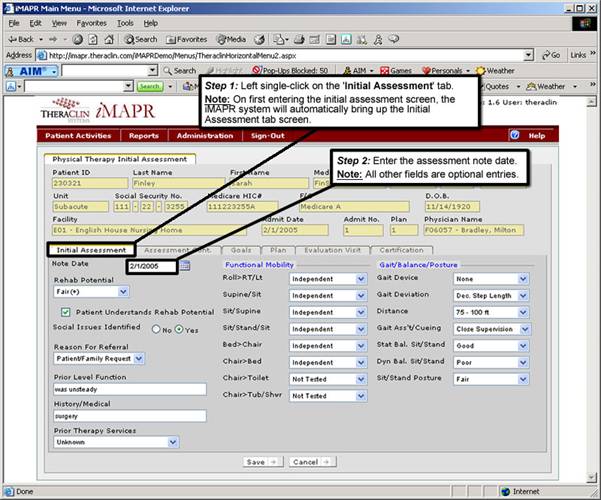Expand Prior Therapy Services dropdown
Screen dimensions: 601x500
(173, 442)
